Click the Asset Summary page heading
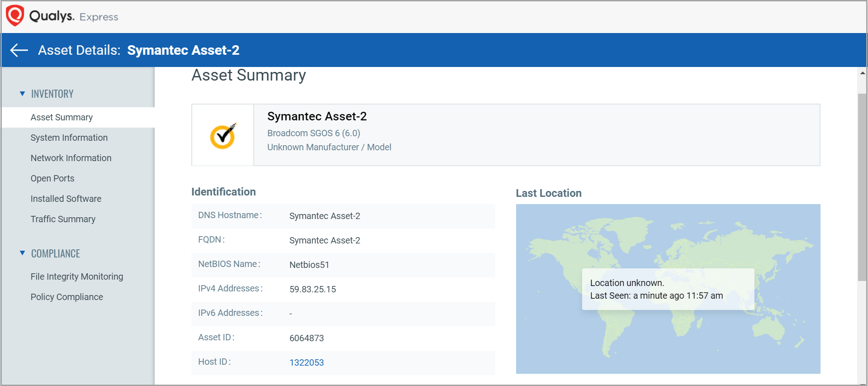The height and width of the screenshot is (386, 868). [249, 75]
